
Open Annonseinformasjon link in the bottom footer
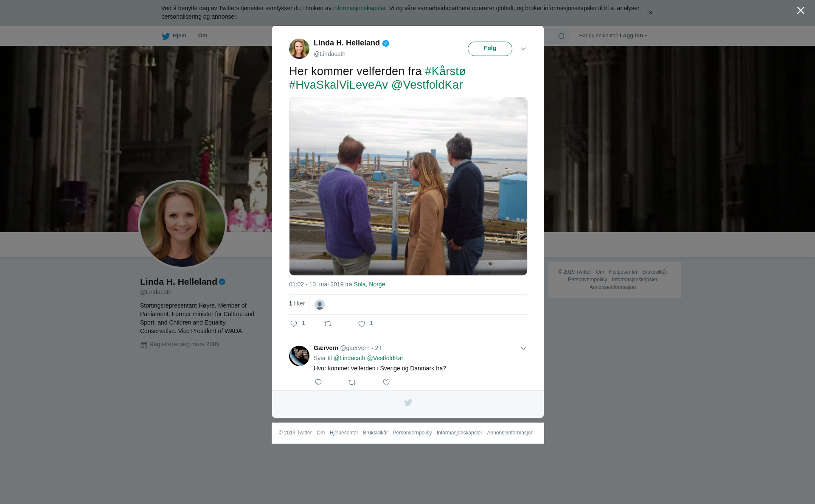(510, 433)
